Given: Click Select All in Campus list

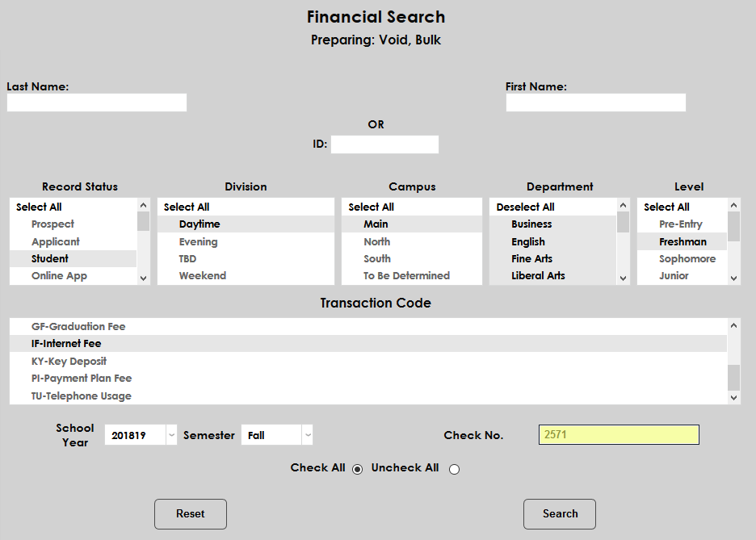Looking at the screenshot, I should coord(412,207).
